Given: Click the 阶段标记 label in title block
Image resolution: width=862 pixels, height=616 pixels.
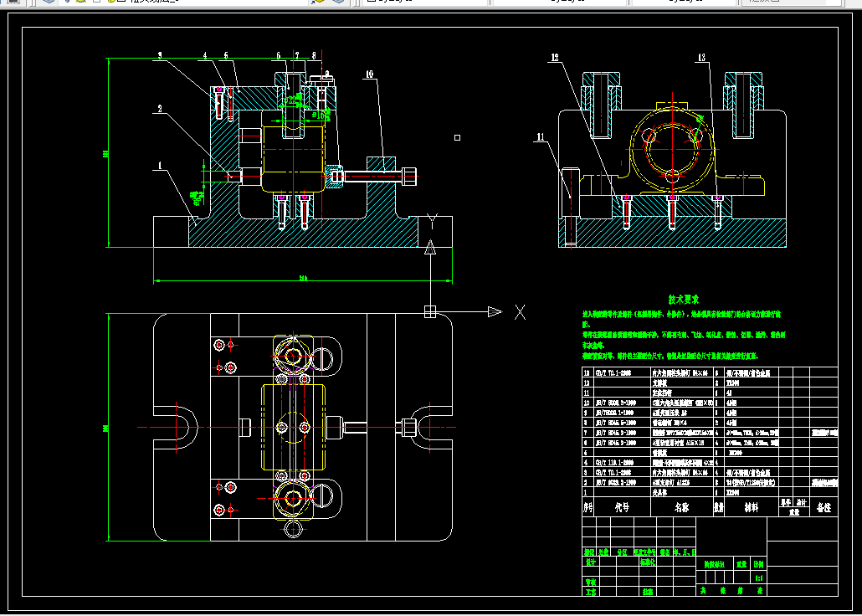Looking at the screenshot, I should tap(715, 564).
